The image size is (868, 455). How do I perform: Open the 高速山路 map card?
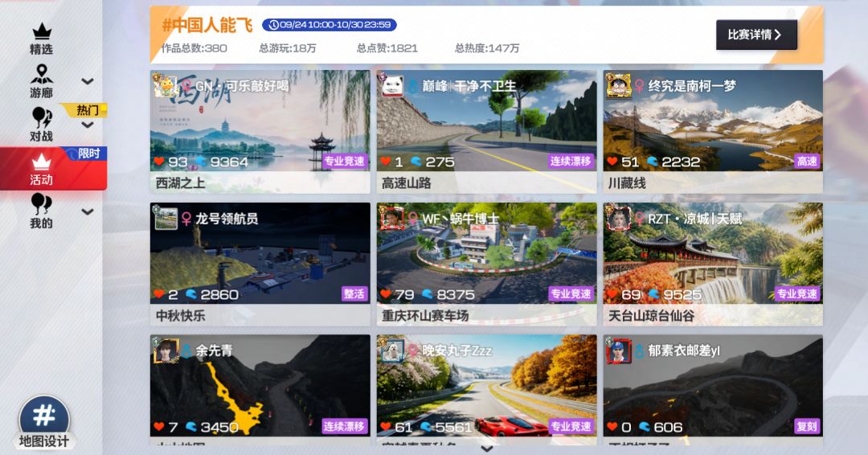pyautogui.click(x=486, y=131)
